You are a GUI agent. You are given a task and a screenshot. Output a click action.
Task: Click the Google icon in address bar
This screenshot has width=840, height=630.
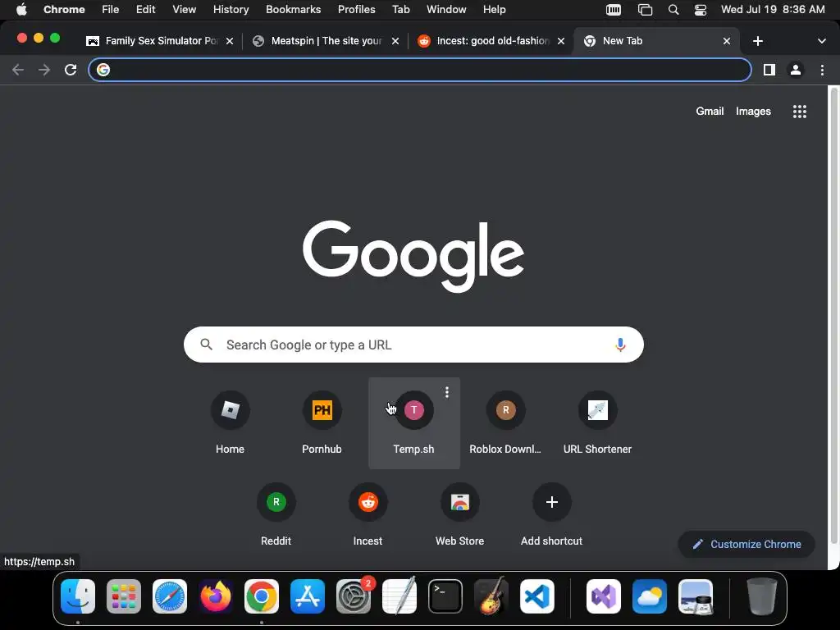pyautogui.click(x=103, y=70)
